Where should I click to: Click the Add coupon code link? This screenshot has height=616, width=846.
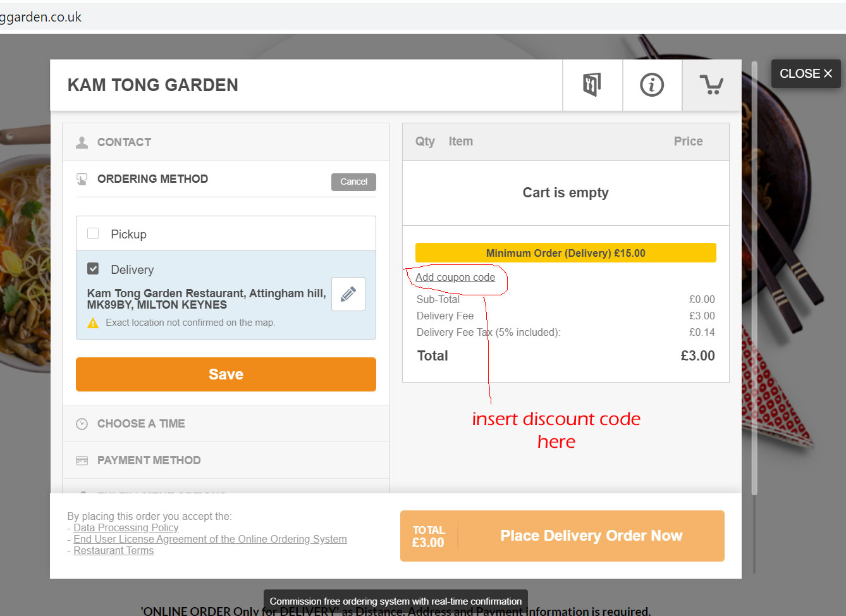457,277
